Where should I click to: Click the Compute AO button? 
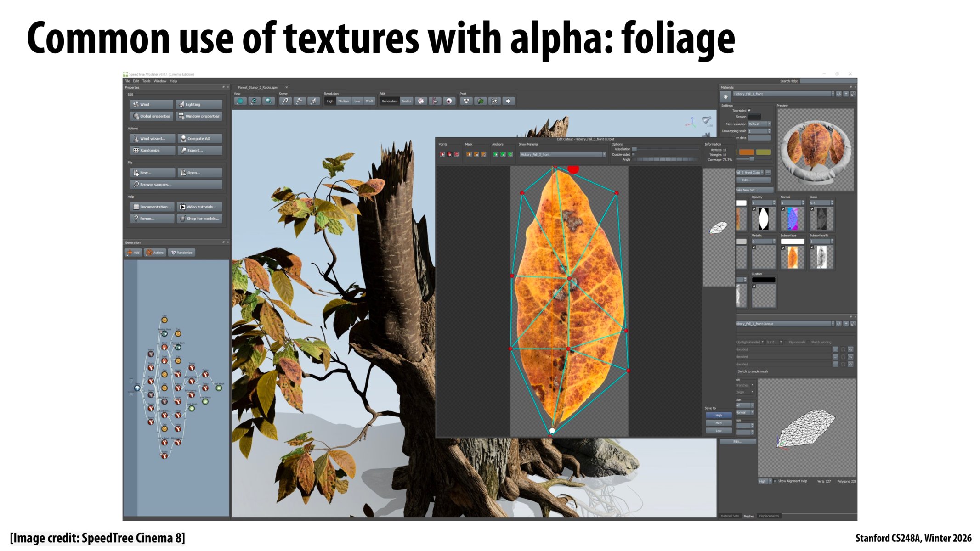[199, 139]
